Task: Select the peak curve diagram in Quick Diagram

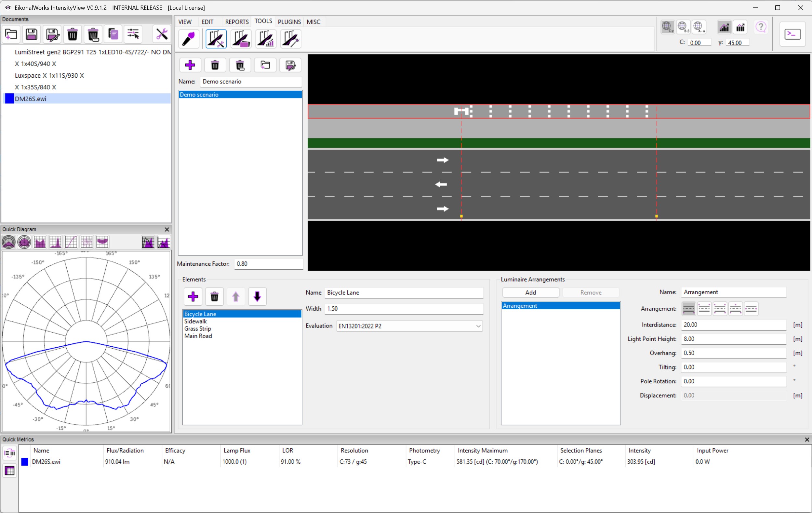Action: click(55, 242)
